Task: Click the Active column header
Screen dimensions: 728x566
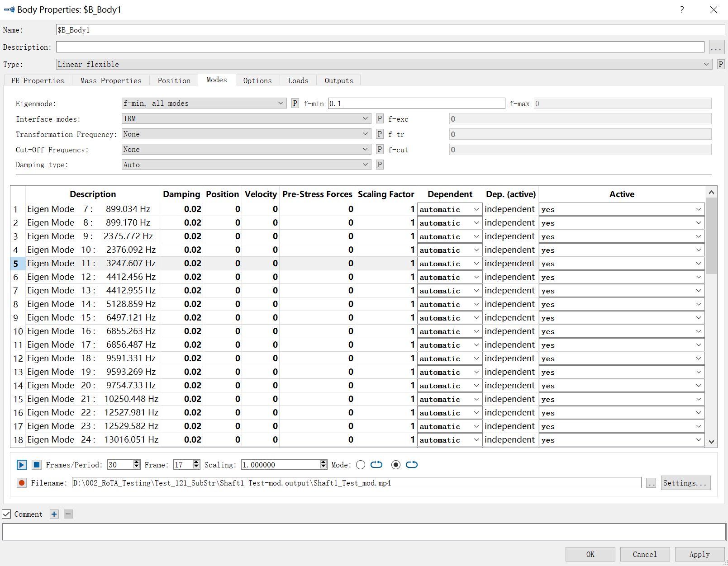Action: (622, 194)
